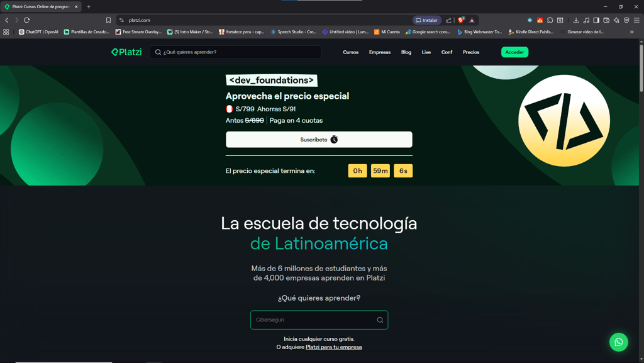The height and width of the screenshot is (363, 644).
Task: Click the browser forward arrow
Action: coord(16,20)
